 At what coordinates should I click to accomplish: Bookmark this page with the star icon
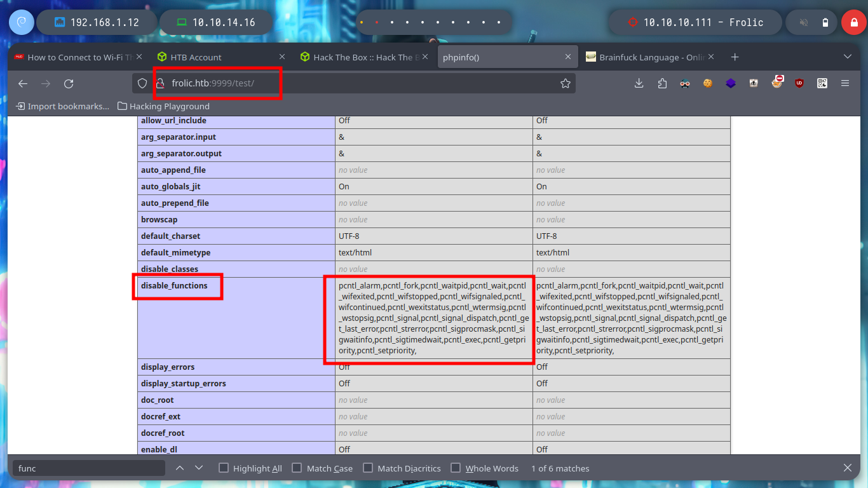(x=565, y=83)
